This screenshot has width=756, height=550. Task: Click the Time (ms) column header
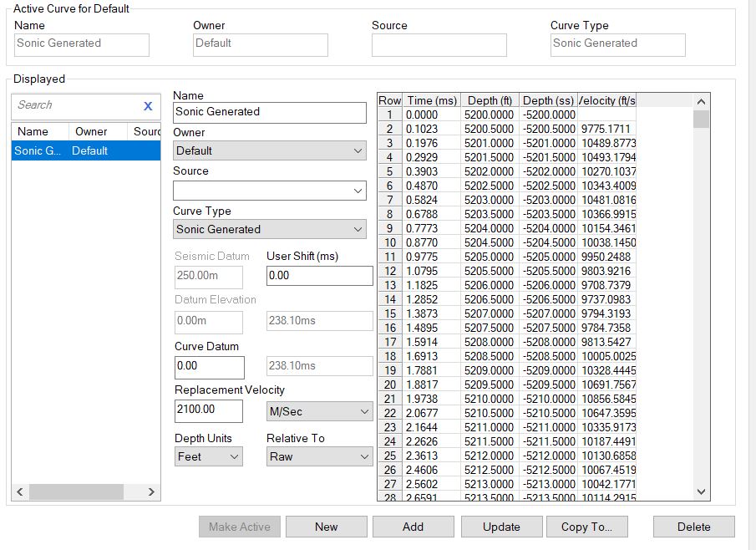[x=431, y=100]
